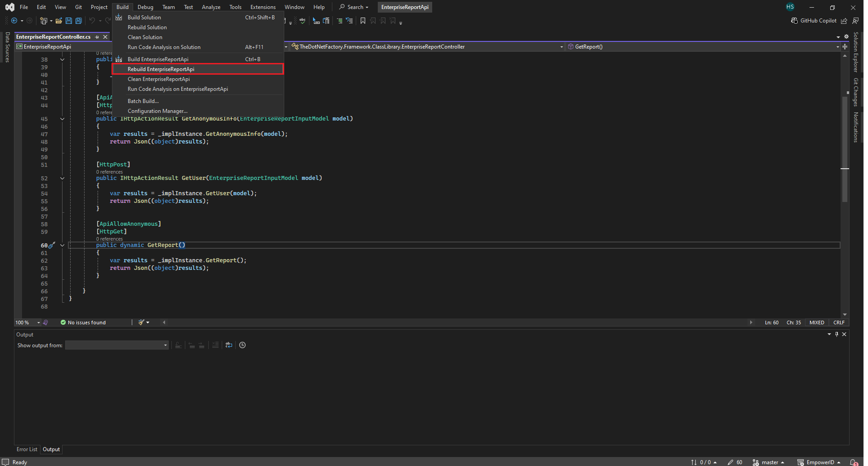The height and width of the screenshot is (466, 868).
Task: Open the Analyze menu
Action: (211, 7)
